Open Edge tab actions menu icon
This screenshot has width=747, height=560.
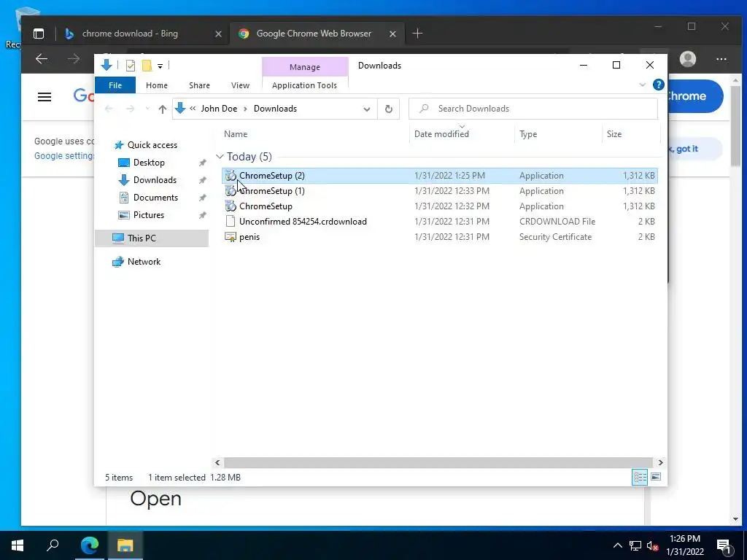coord(39,34)
